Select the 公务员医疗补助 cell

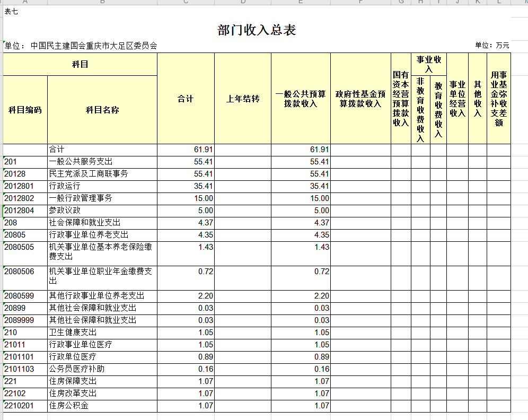coord(102,369)
